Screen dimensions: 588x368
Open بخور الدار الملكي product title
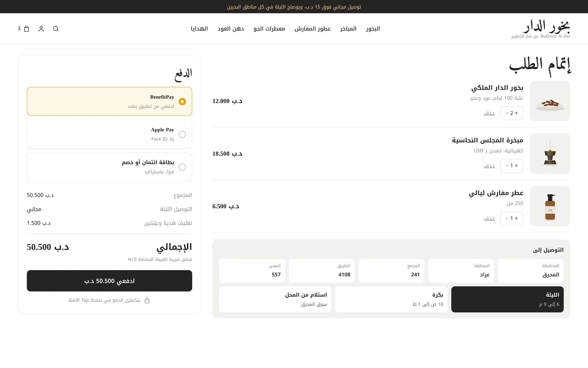(497, 88)
